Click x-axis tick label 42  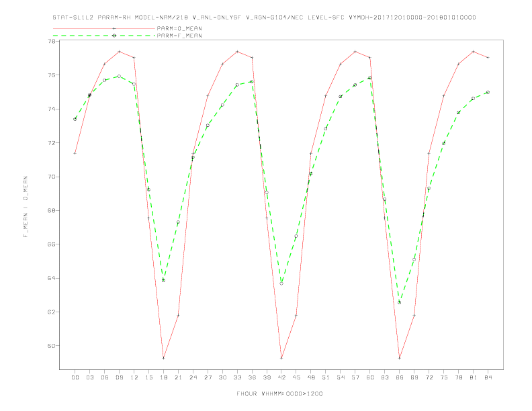click(x=281, y=377)
